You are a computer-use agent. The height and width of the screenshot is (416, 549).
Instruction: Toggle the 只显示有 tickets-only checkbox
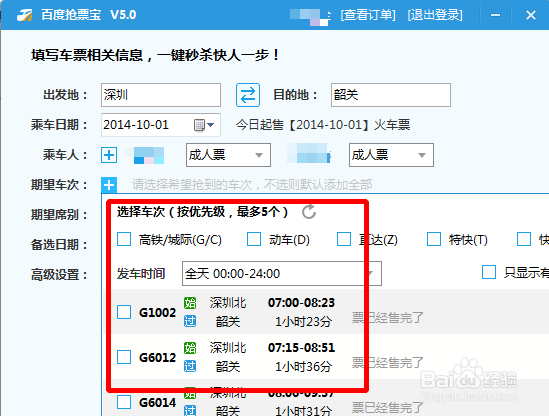click(489, 272)
